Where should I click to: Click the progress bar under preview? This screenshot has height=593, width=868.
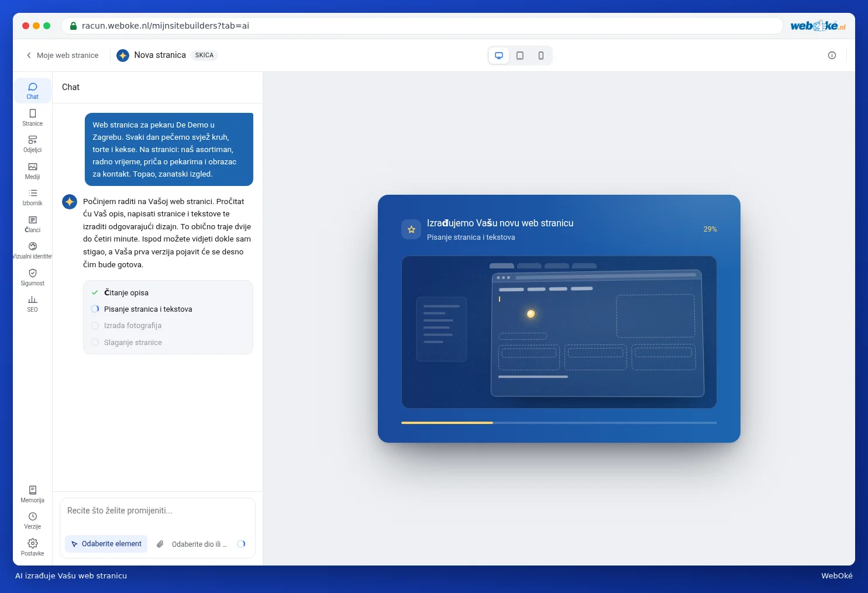coord(559,422)
